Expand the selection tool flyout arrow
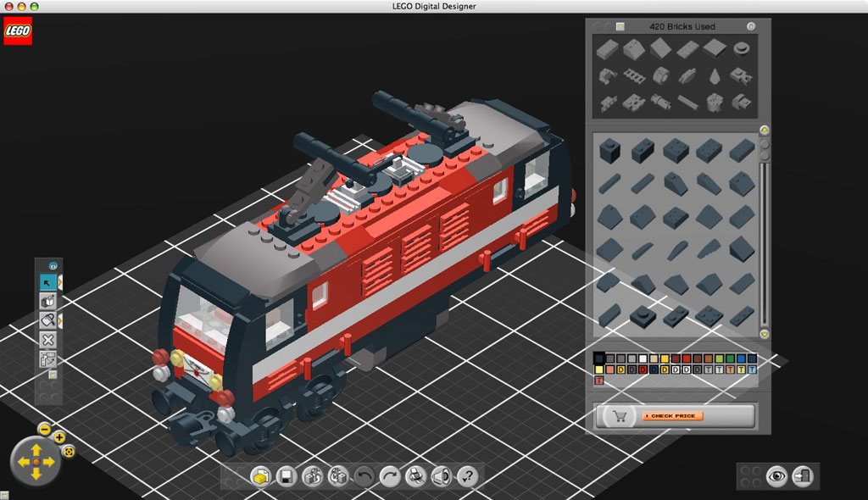The width and height of the screenshot is (868, 500). 61,283
